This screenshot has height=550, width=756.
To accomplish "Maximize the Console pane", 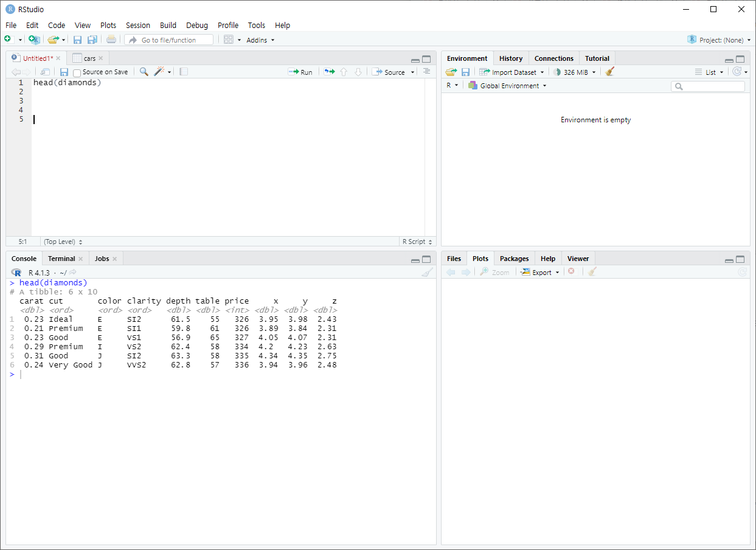I will (426, 259).
